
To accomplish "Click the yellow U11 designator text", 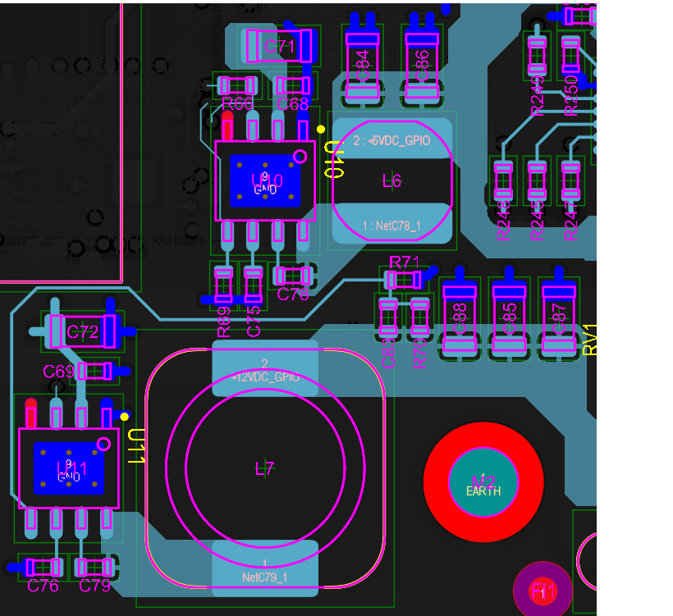I will pos(136,446).
